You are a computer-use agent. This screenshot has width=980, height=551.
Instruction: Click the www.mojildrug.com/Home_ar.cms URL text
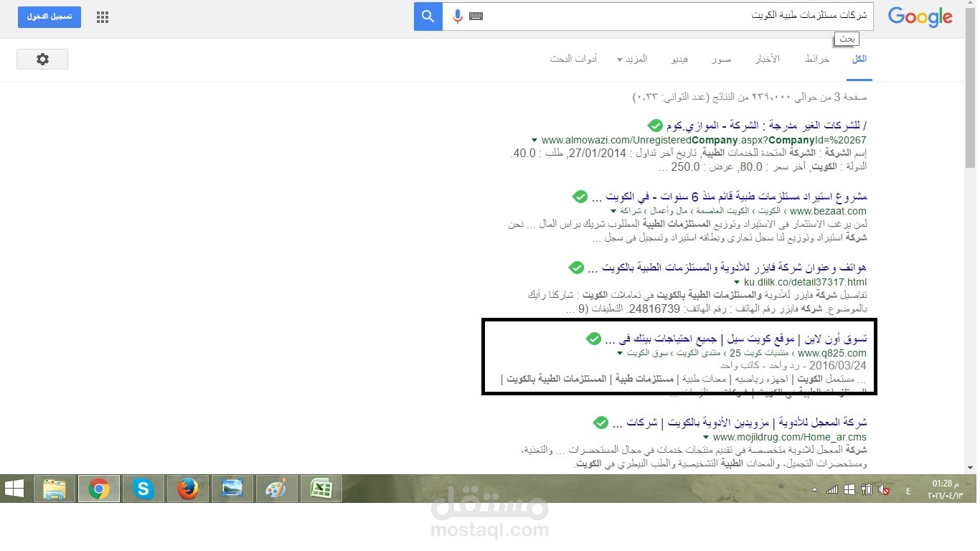pyautogui.click(x=790, y=437)
